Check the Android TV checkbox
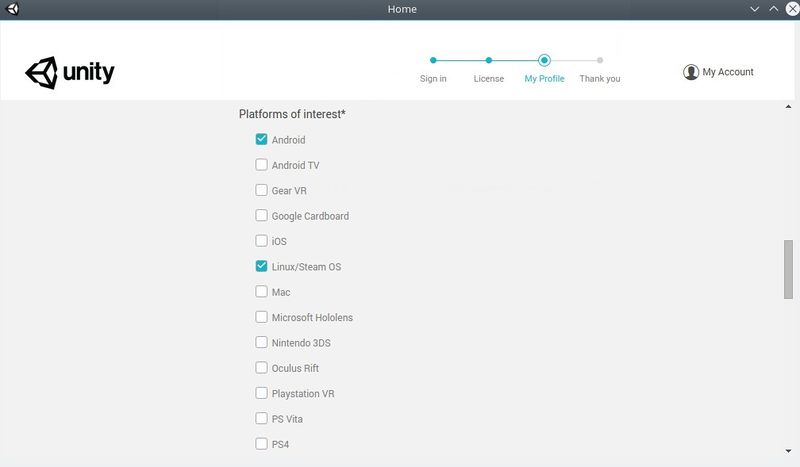The height and width of the screenshot is (467, 800). point(261,164)
